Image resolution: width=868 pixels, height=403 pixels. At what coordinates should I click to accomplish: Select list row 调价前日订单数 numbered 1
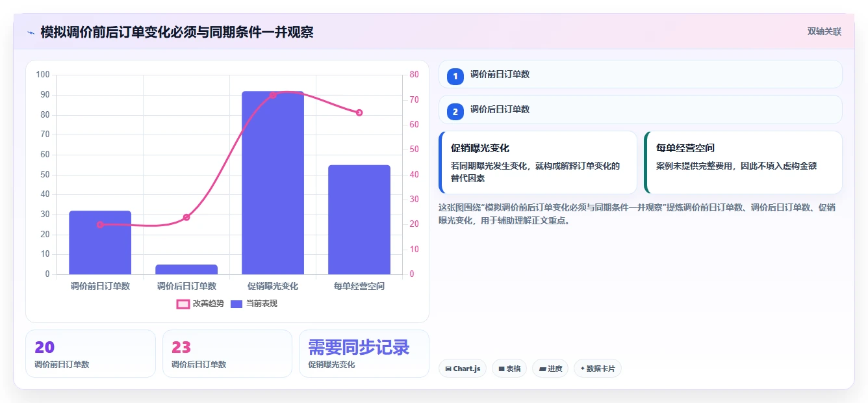(x=641, y=74)
